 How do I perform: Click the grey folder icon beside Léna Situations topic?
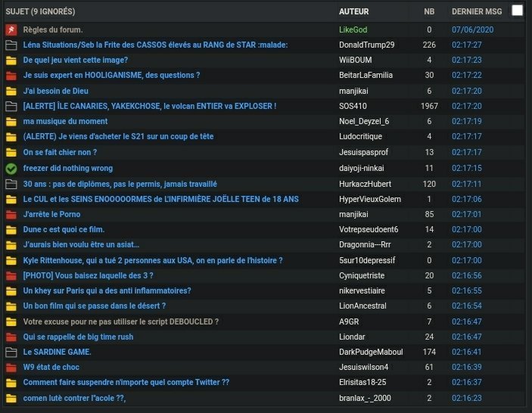pyautogui.click(x=11, y=45)
